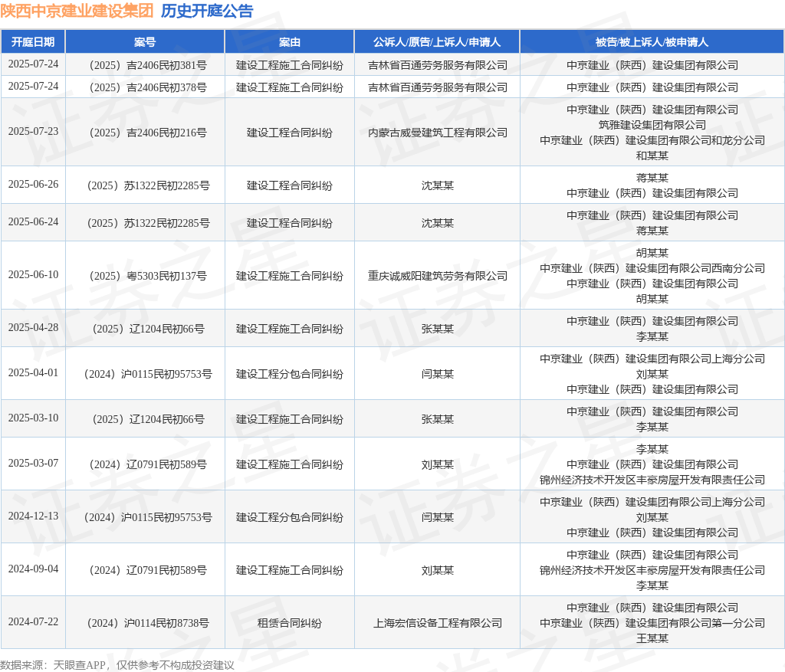This screenshot has width=785, height=672.
Task: Select the 开庭日期 column header
Action: coord(33,42)
